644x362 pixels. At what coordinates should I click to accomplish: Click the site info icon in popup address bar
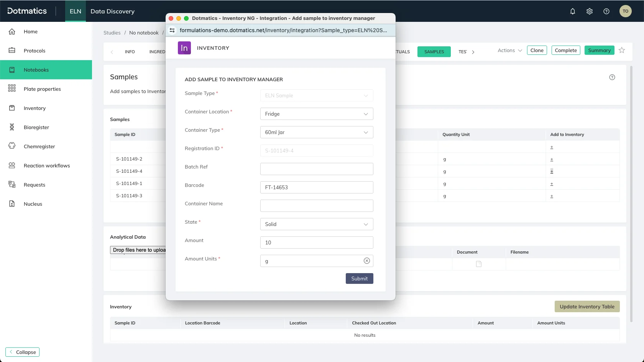pos(172,30)
